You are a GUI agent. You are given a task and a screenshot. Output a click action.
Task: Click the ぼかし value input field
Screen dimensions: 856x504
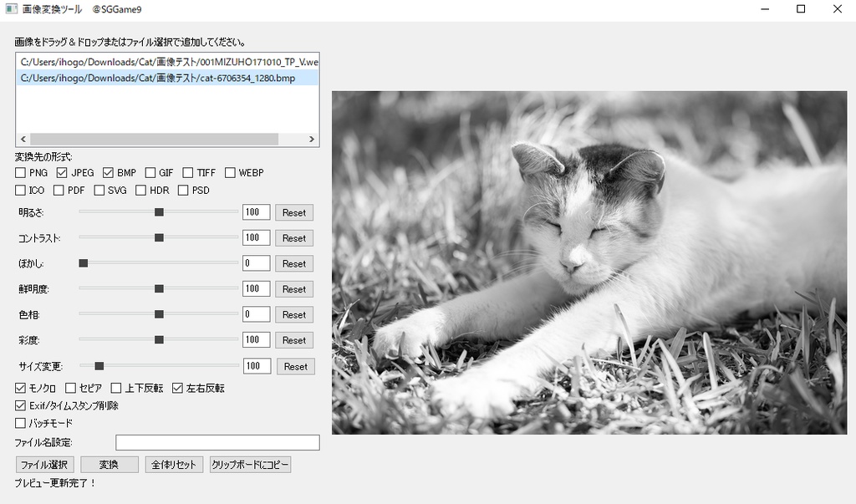click(257, 263)
